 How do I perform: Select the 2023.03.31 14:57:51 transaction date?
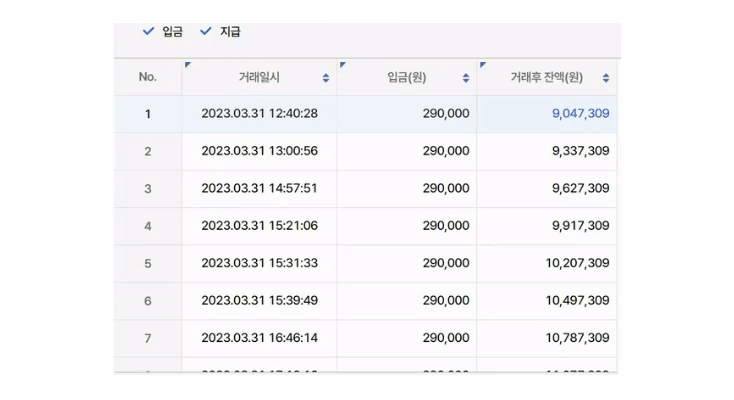point(259,188)
